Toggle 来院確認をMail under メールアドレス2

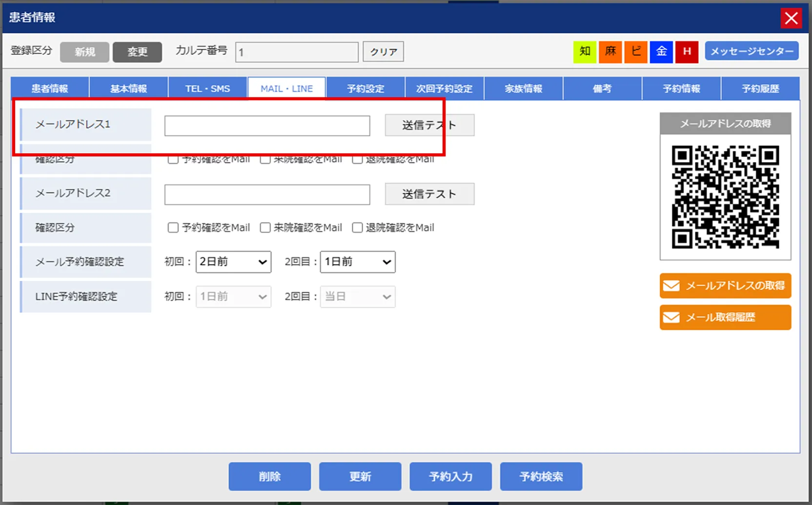(x=265, y=228)
